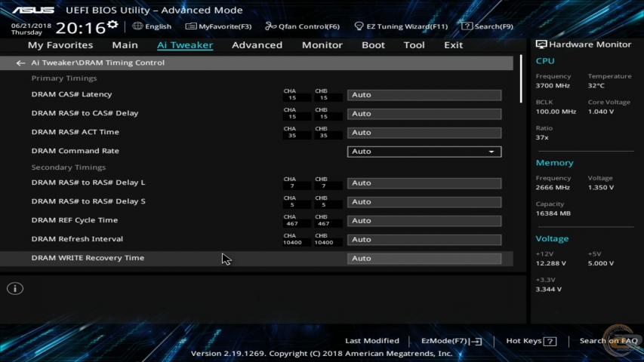Viewport: 644px width, 362px height.
Task: Click the 06/21/2018 date text
Action: click(x=31, y=26)
